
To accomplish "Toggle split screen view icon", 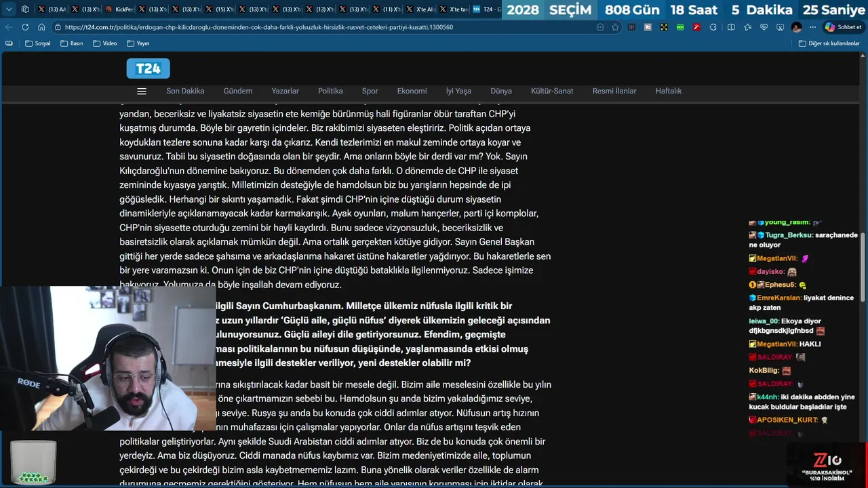I will click(x=731, y=27).
